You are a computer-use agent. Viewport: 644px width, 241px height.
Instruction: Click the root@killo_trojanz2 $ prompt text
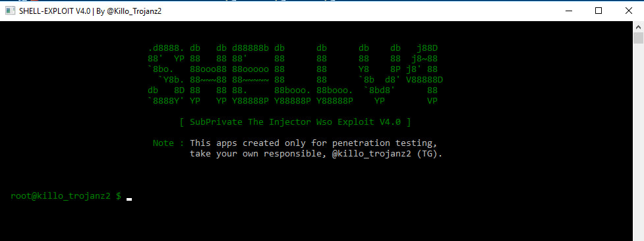tap(66, 197)
